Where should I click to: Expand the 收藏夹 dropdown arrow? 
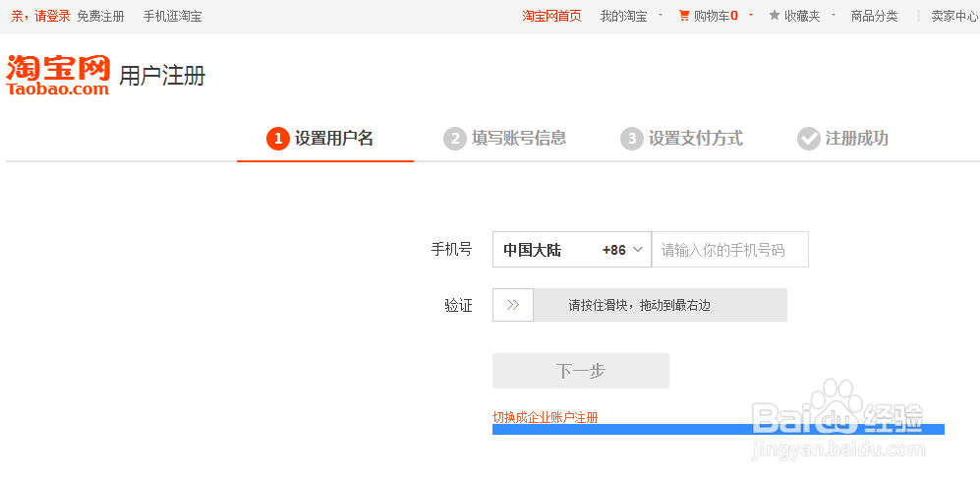834,15
